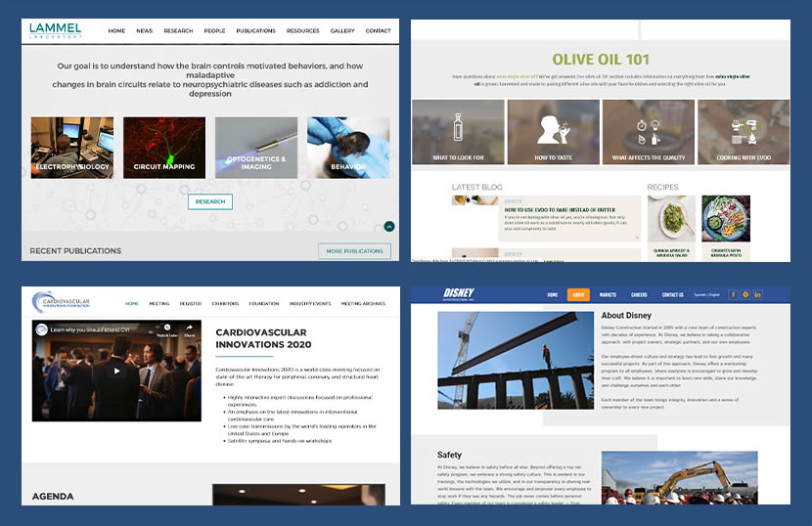This screenshot has height=526, width=812.
Task: Select HOME in the Cardiovascular site menu
Action: coord(132,303)
